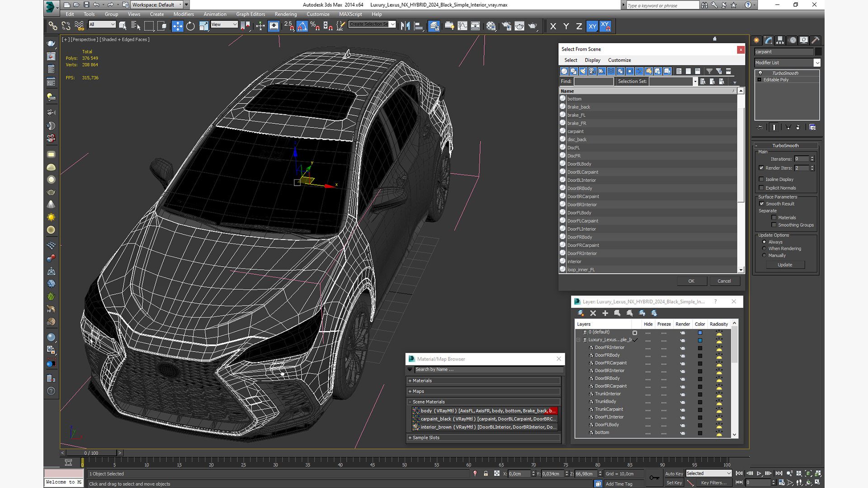Toggle the Angle Snap tool
Screen dimensions: 868x488
pyautogui.click(x=302, y=26)
